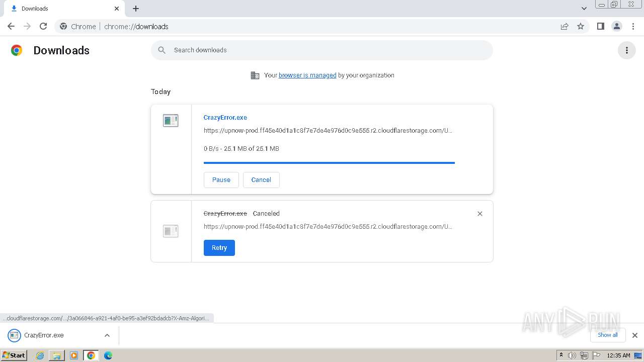This screenshot has width=644, height=362.
Task: Show hidden tray icons
Action: coord(561,355)
